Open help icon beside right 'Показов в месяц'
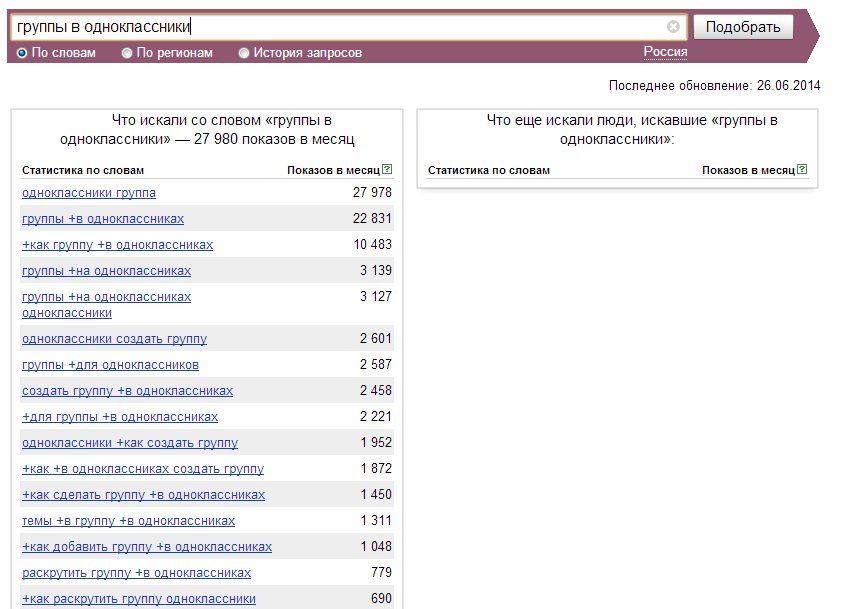This screenshot has width=841, height=609. click(802, 170)
